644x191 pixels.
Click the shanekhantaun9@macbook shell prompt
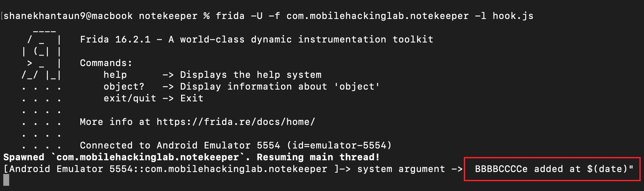click(x=68, y=16)
